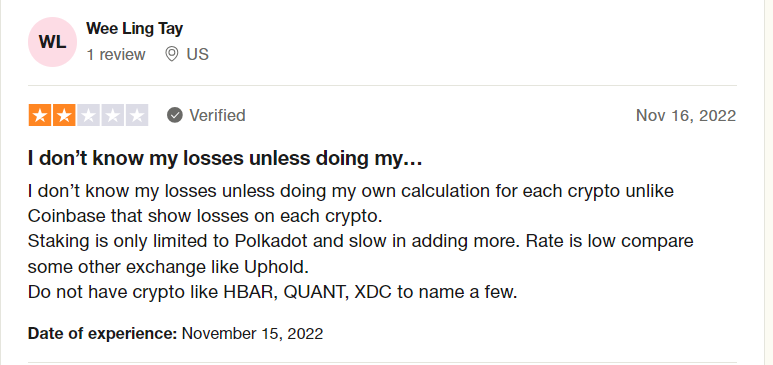Open Wee Ling Tay's reviewer profile
Screen dimensions: 773x365
point(135,29)
